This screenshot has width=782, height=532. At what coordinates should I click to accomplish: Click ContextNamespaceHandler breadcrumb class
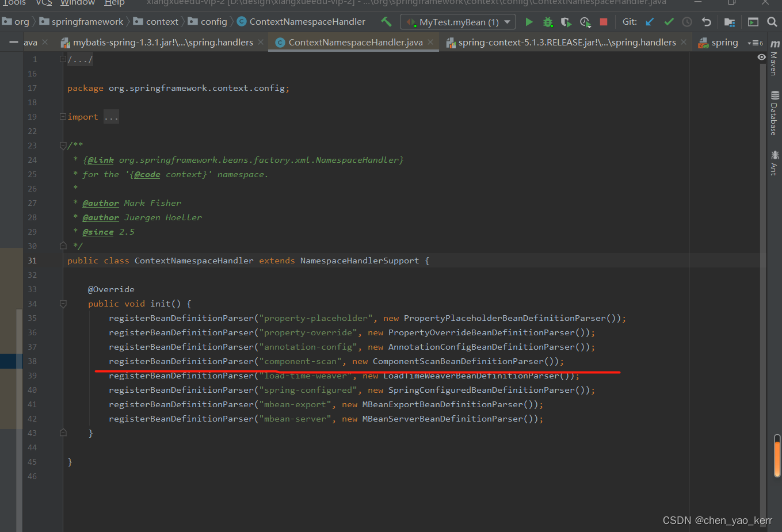(x=301, y=22)
